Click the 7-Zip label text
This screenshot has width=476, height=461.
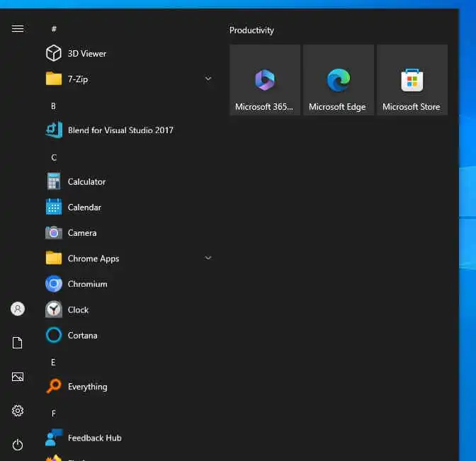point(78,79)
